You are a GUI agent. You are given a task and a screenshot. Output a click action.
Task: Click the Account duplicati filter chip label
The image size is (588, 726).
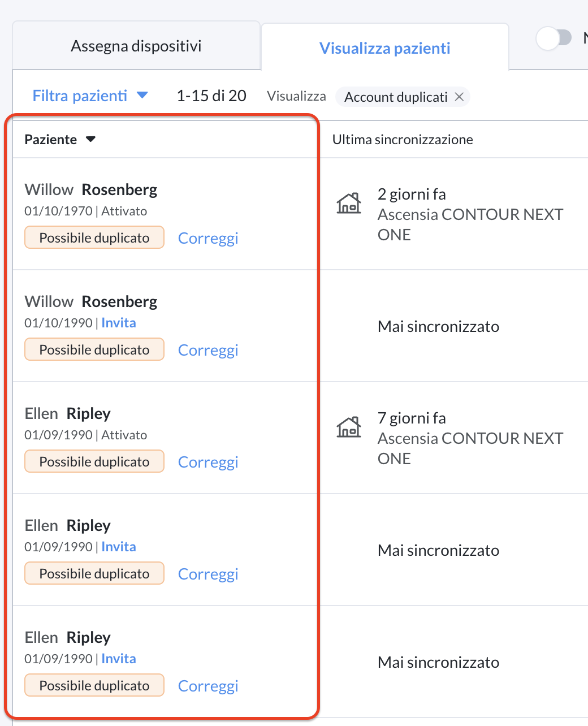pyautogui.click(x=396, y=97)
